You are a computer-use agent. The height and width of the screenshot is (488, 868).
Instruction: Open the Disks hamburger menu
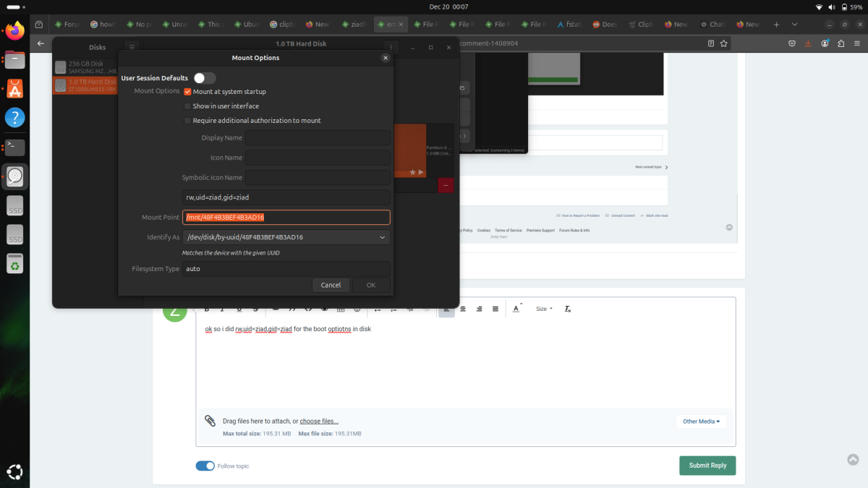coord(132,47)
